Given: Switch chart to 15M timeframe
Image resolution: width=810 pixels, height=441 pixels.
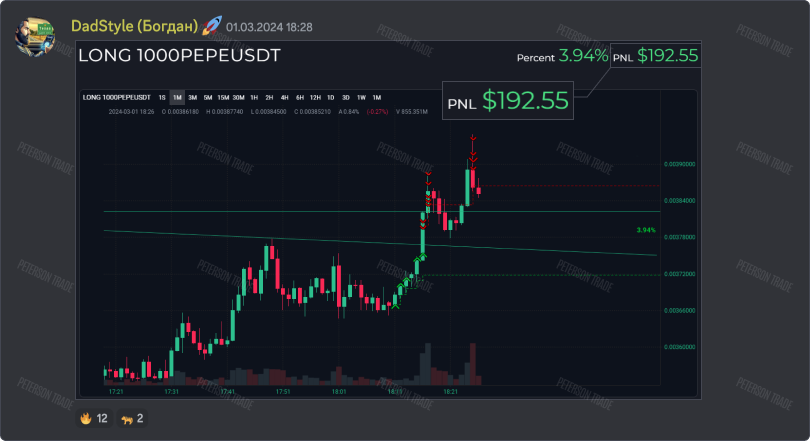Looking at the screenshot, I should [223, 97].
